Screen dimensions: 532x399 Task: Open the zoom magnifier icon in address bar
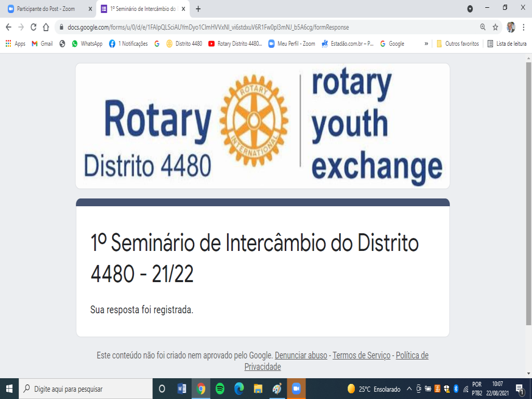click(483, 27)
